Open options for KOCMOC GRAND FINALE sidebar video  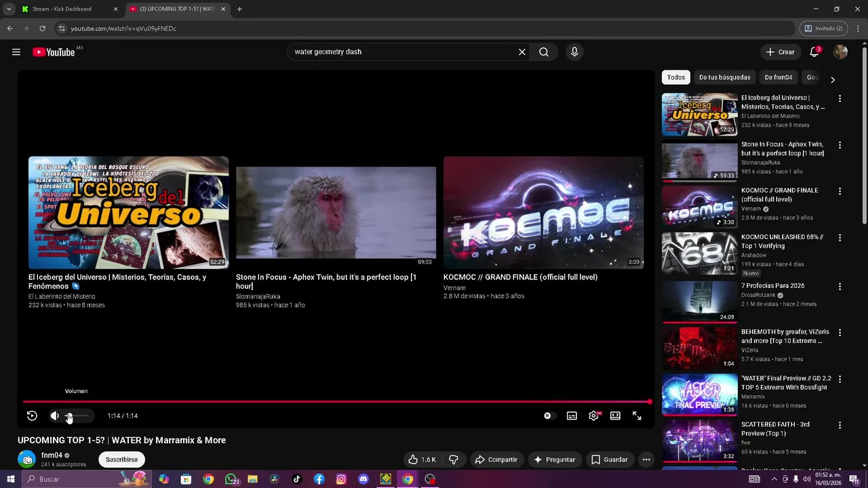tap(840, 191)
